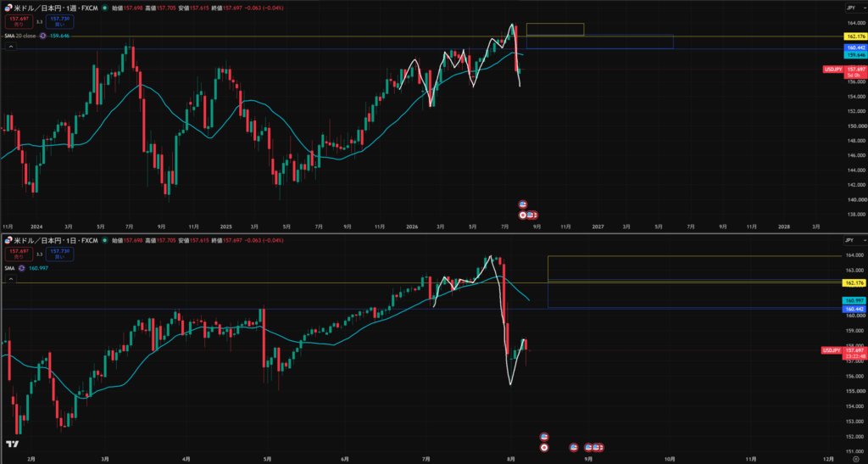Viewport: 868px width, 464px height.
Task: Click the −0.063 (−0.04%) change value on weekly chart
Action: click(264, 8)
